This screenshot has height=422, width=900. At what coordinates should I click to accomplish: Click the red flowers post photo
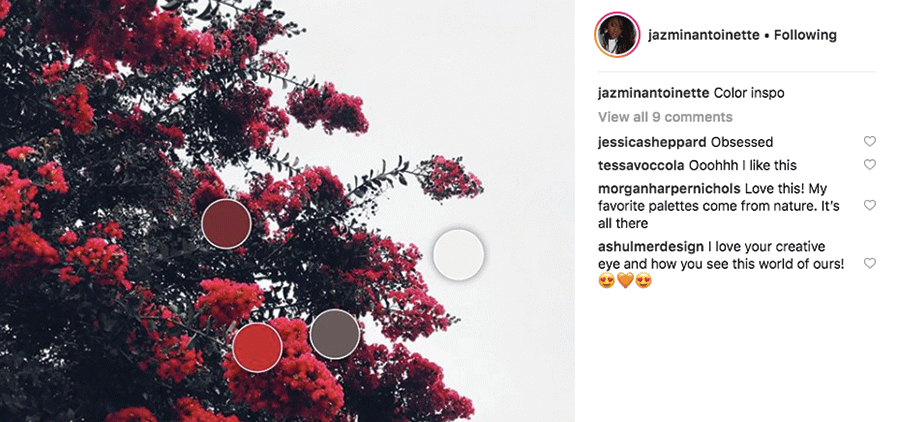click(287, 211)
